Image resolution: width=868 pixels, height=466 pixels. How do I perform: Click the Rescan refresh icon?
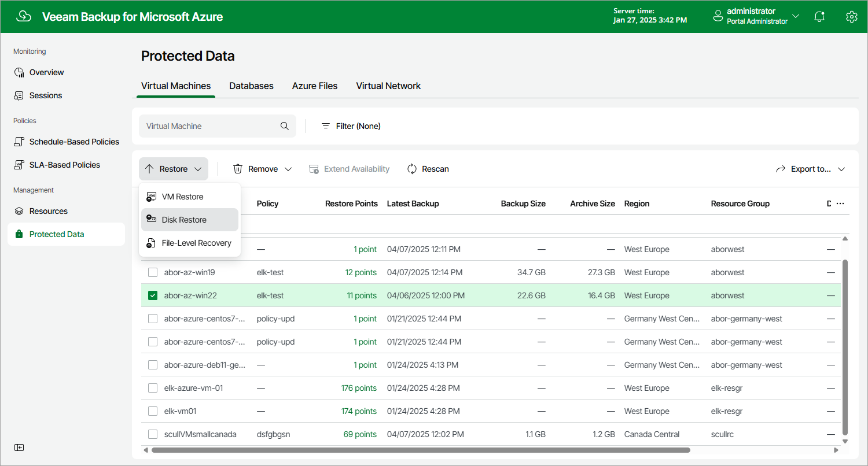click(412, 169)
